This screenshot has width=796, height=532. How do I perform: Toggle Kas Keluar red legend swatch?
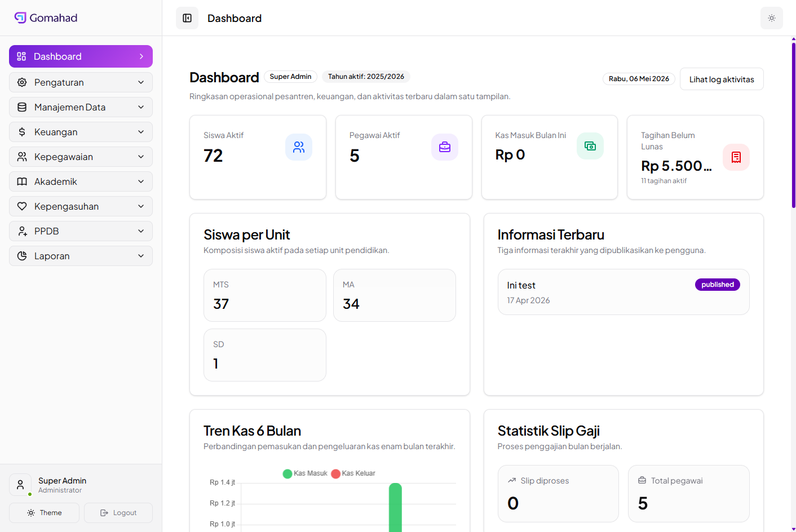(336, 473)
